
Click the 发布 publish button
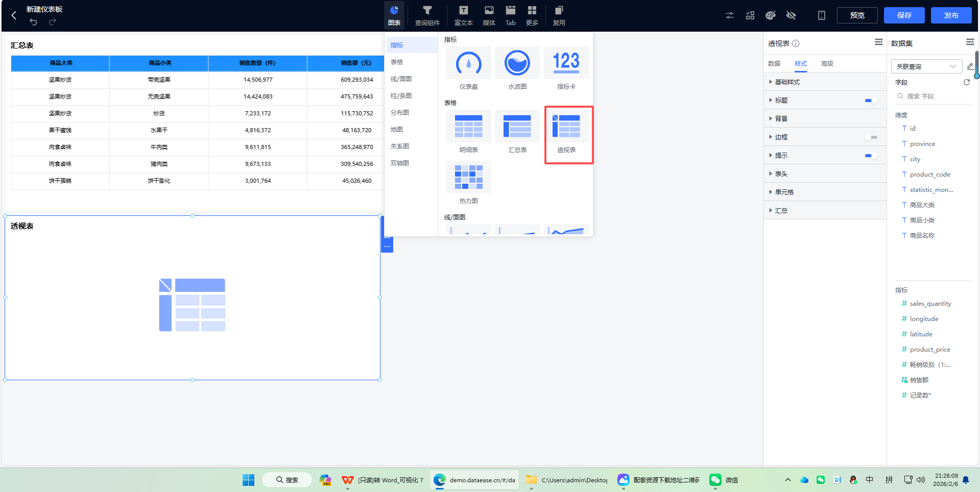click(951, 15)
